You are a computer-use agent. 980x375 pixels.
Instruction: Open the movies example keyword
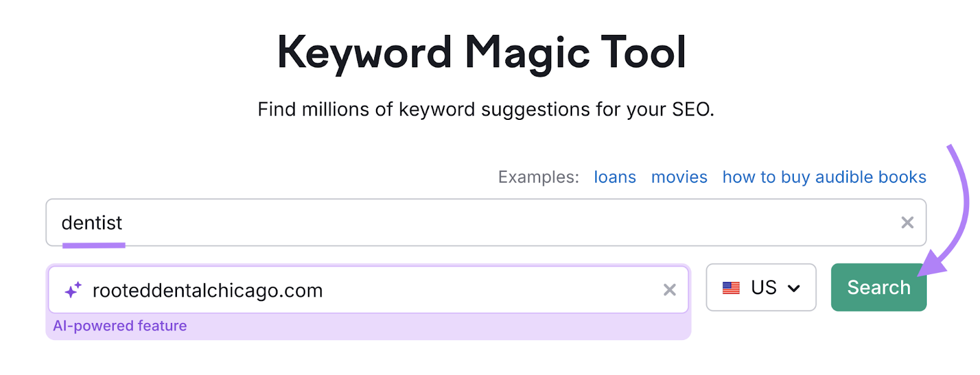click(x=679, y=177)
